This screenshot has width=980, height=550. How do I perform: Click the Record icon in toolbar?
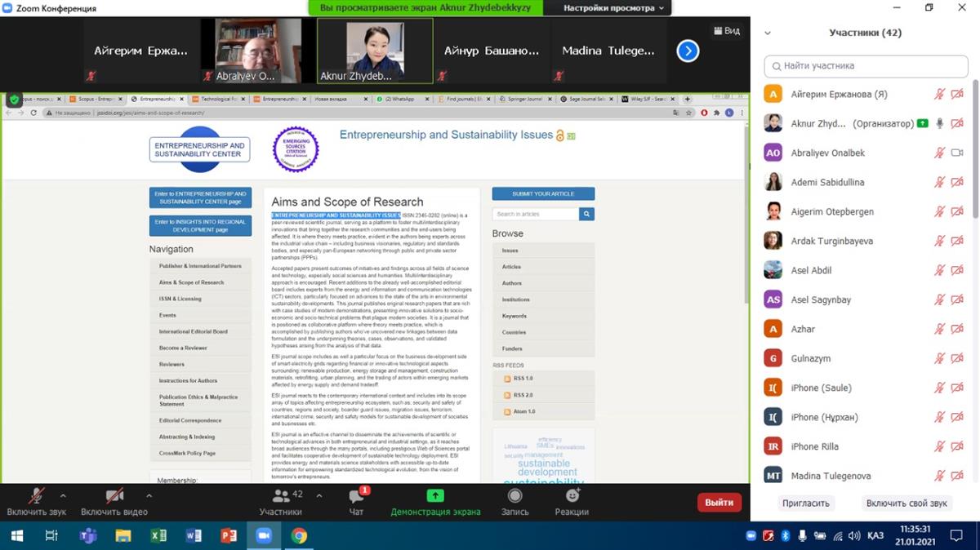pos(514,496)
